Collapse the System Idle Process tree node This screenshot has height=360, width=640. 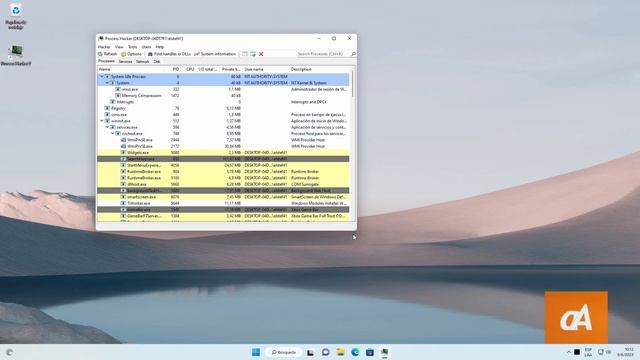[x=102, y=76]
